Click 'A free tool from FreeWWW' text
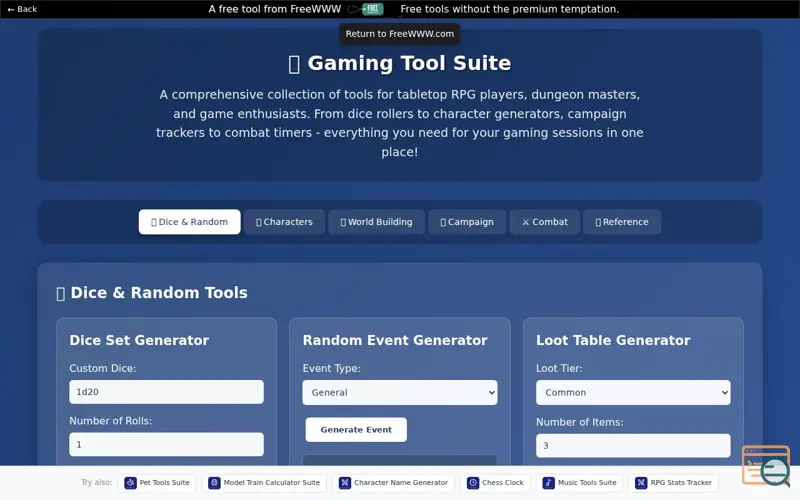Image resolution: width=800 pixels, height=500 pixels. pos(274,9)
